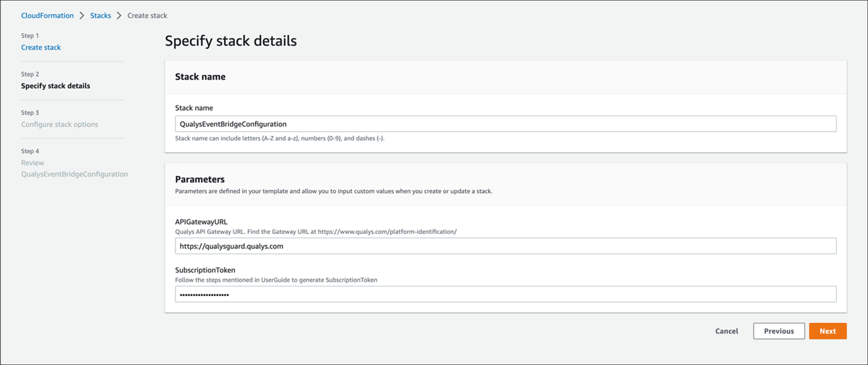Click into the APIGatewayURL input box
868x365 pixels.
(x=505, y=246)
